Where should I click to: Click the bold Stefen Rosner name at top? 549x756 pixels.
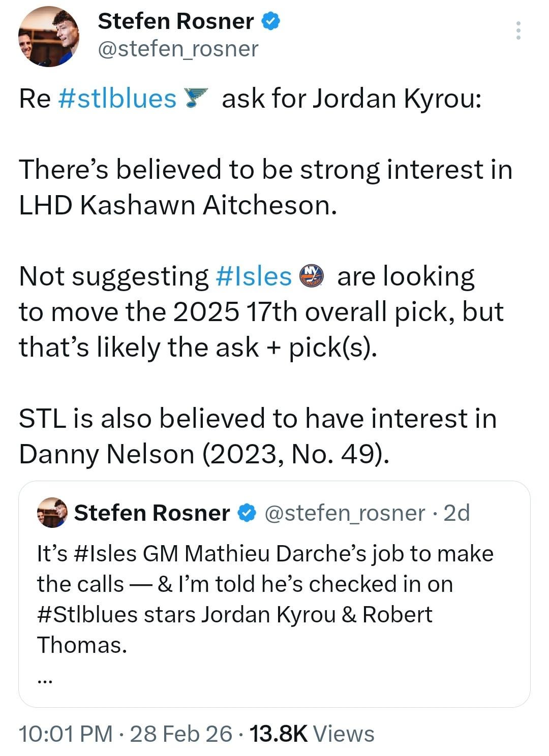point(175,21)
